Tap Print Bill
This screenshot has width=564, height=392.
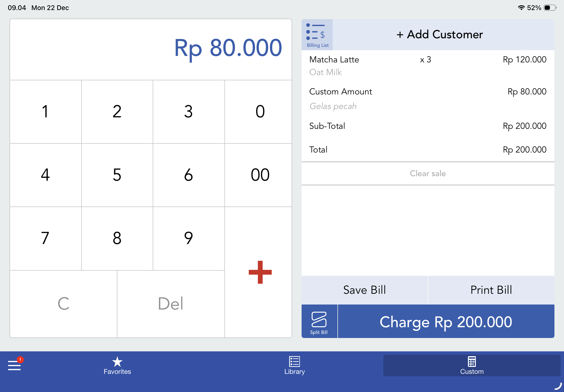point(491,290)
